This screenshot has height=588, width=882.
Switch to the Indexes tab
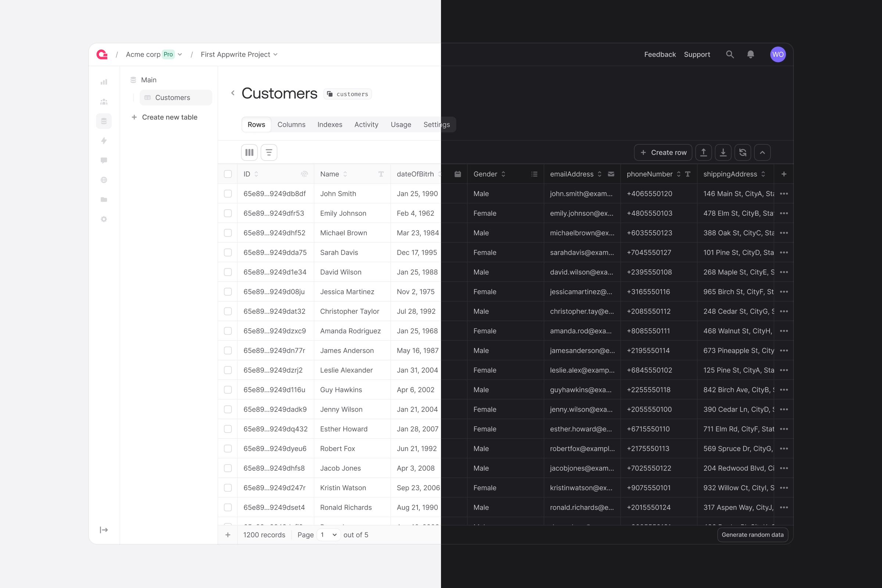(x=330, y=125)
